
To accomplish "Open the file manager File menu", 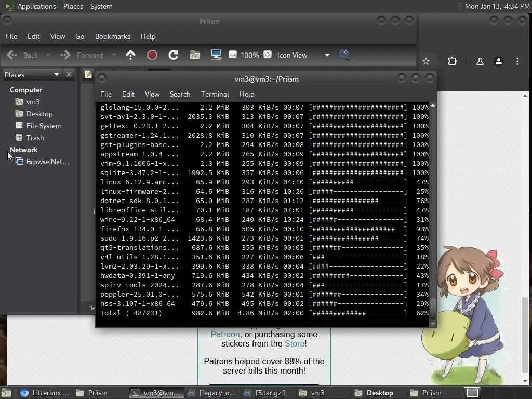I will tap(11, 36).
